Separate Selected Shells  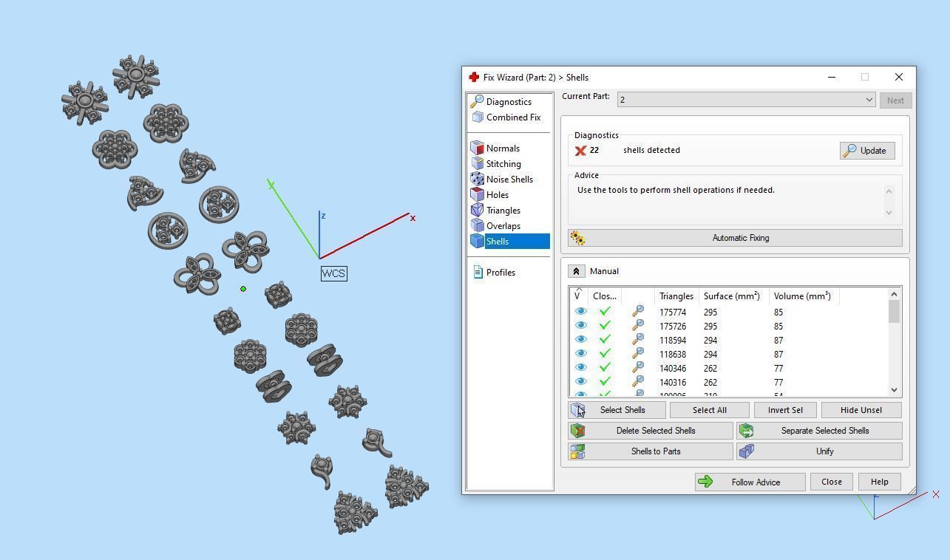click(819, 431)
